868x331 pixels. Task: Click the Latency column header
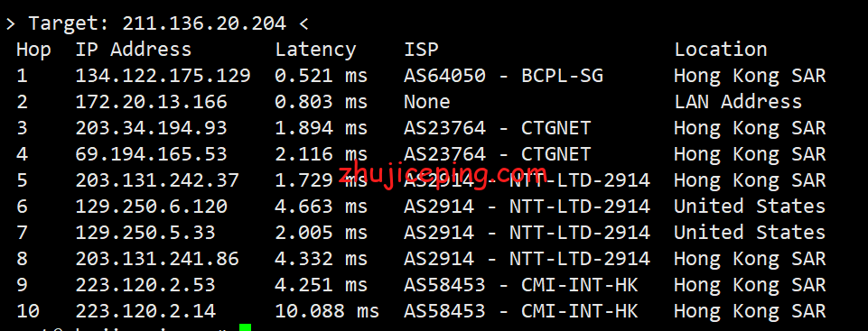point(315,50)
